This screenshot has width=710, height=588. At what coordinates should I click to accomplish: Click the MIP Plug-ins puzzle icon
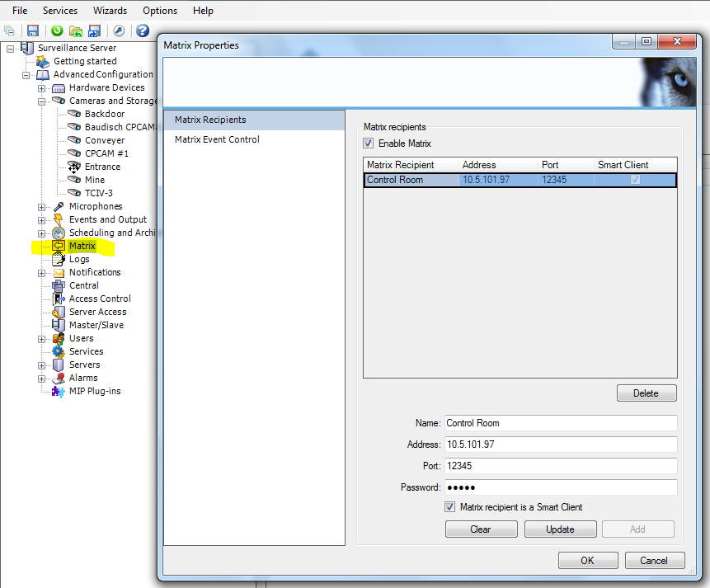tap(59, 391)
